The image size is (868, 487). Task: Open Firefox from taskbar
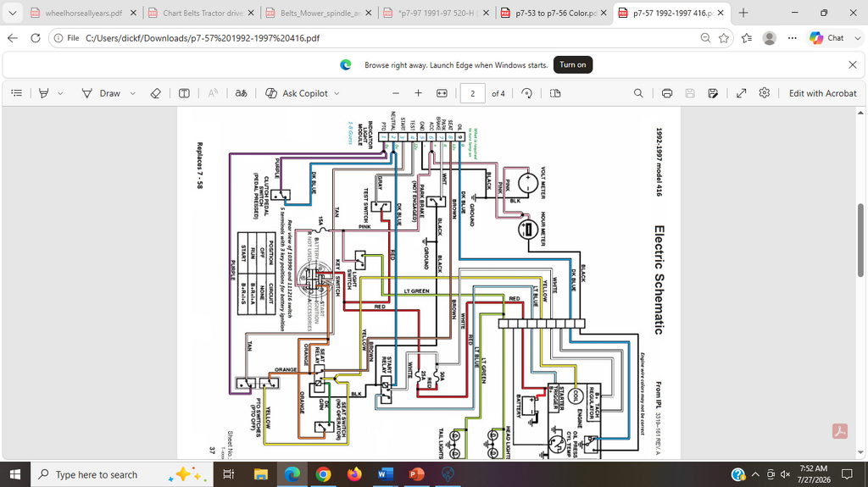click(x=354, y=474)
